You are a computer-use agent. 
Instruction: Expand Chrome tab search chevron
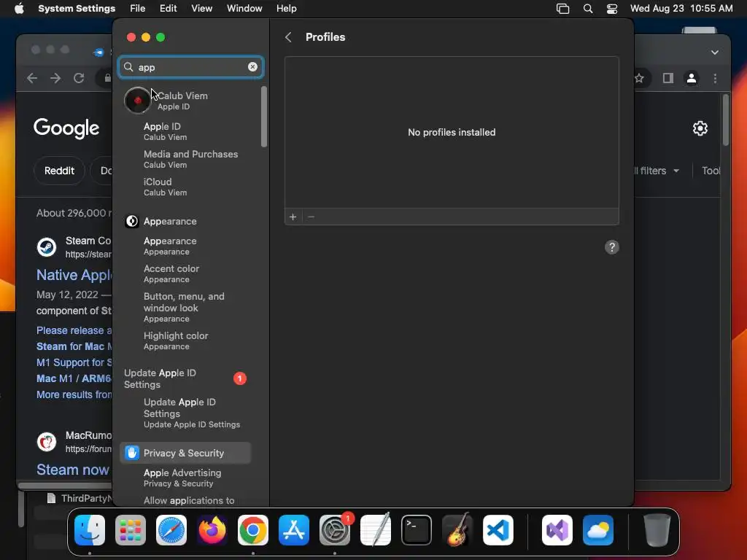pos(715,52)
